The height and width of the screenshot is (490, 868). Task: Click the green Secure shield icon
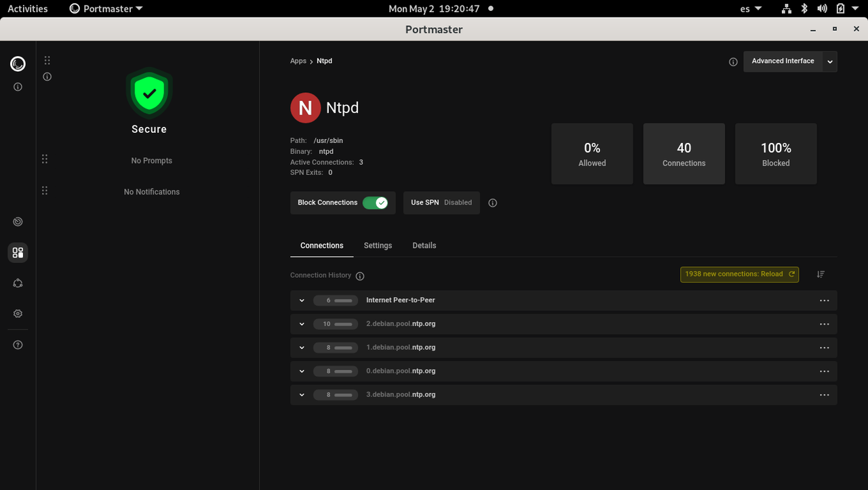(x=149, y=93)
